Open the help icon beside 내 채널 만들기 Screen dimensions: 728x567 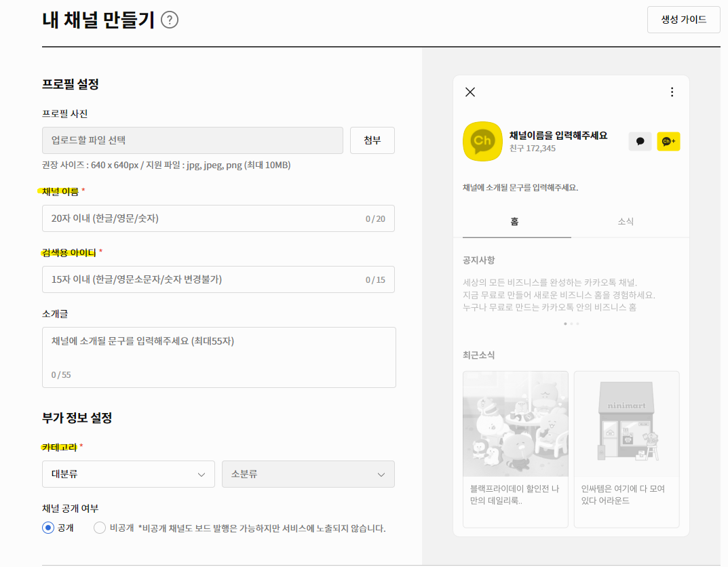170,20
